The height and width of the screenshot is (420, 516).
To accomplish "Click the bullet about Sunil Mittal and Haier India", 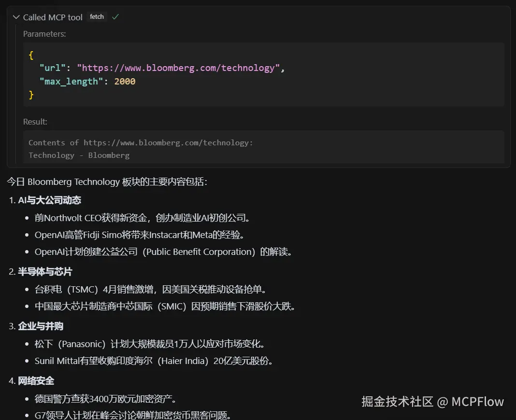I will pyautogui.click(x=154, y=361).
